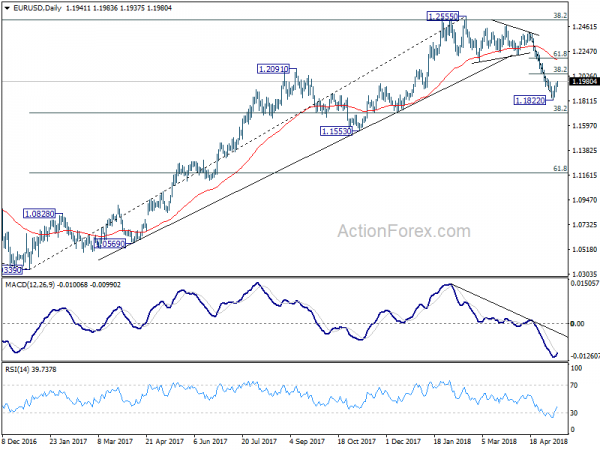Open the EURUSD.Daily dropdown arrow

7,8
